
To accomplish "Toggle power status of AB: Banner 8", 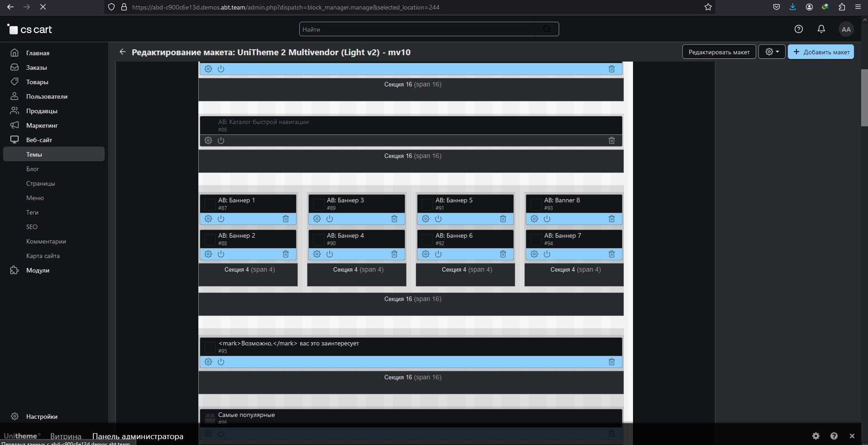I will click(547, 219).
